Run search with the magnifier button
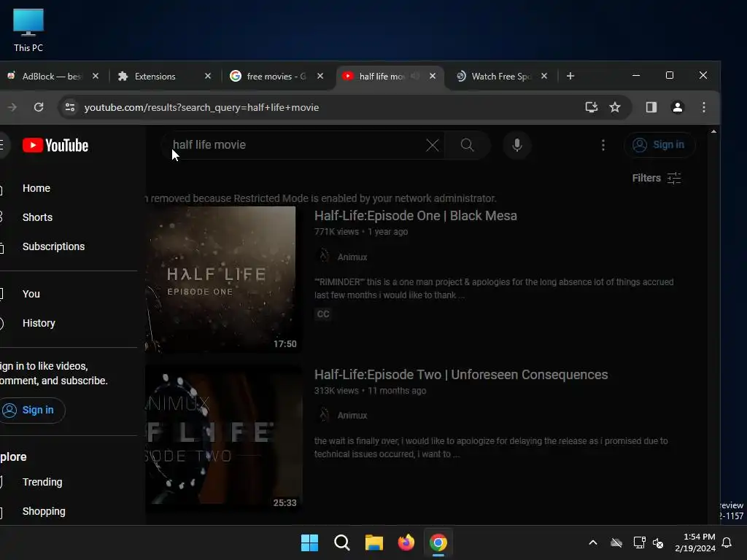Image resolution: width=747 pixels, height=560 pixels. (467, 145)
